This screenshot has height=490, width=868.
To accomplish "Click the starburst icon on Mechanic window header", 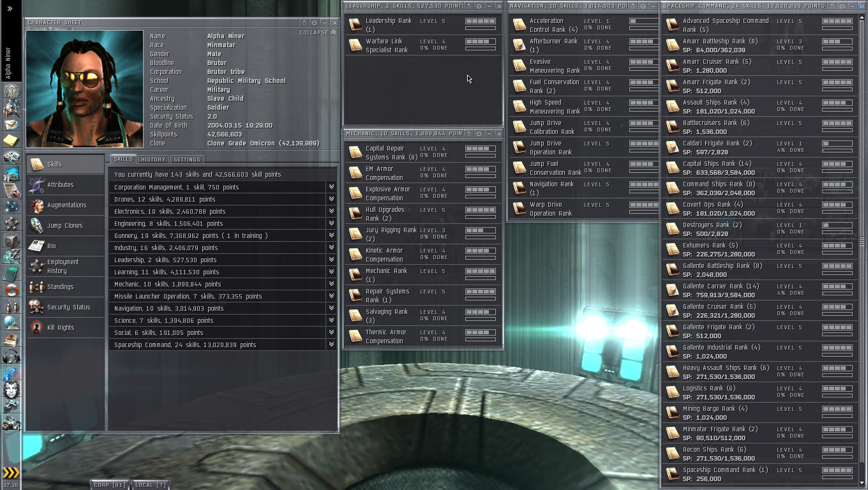I will [x=469, y=133].
